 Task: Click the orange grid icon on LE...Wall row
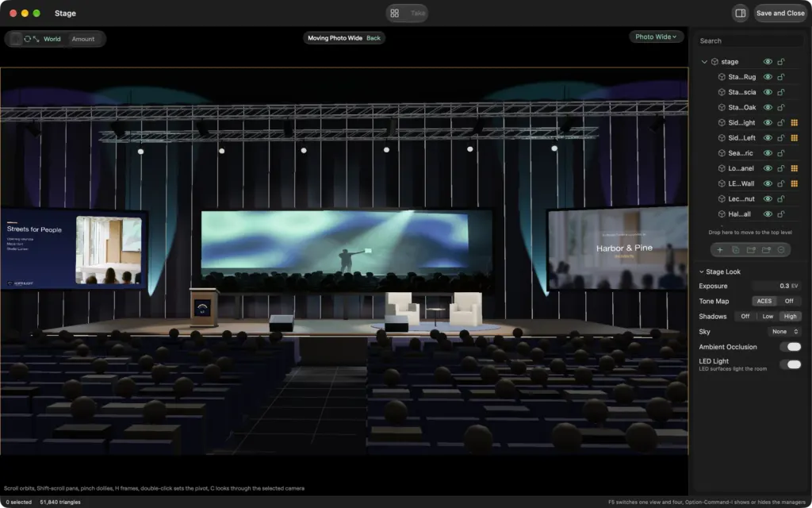tap(795, 183)
